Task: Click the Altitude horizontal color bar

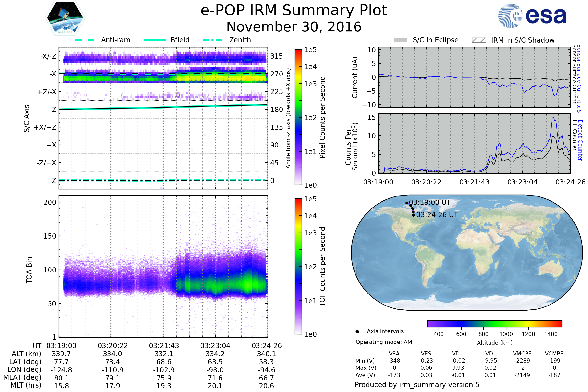Action: click(494, 323)
